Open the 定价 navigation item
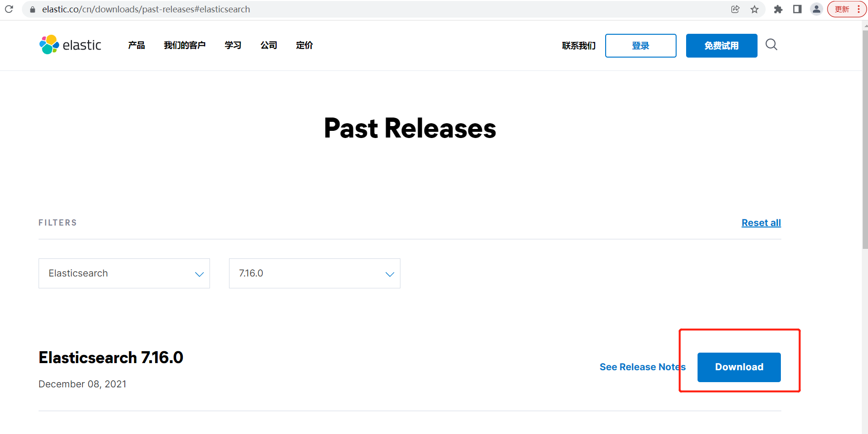Viewport: 868px width, 434px height. [304, 45]
